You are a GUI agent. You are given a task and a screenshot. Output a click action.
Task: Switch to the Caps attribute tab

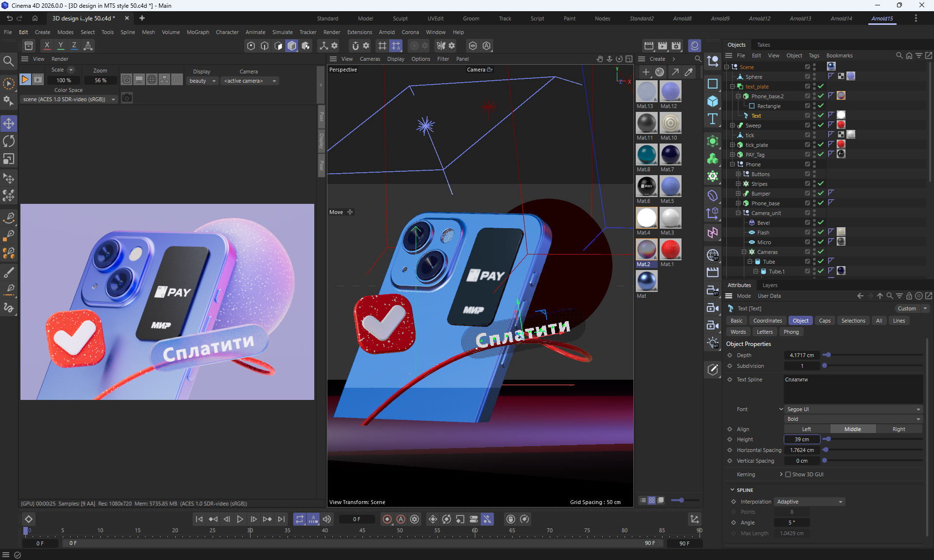(825, 321)
